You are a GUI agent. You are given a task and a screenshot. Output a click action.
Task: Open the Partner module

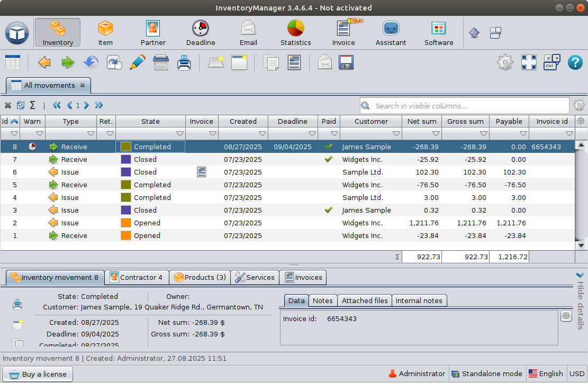(x=153, y=33)
